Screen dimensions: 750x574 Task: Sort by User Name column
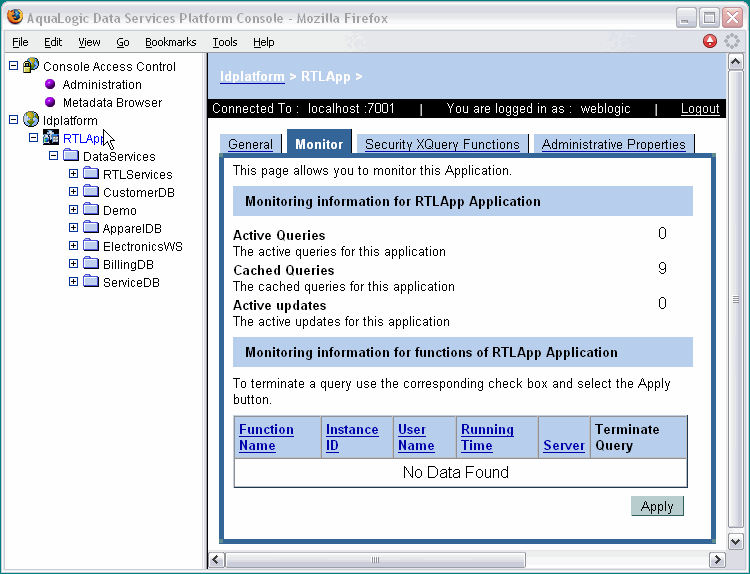pyautogui.click(x=416, y=437)
